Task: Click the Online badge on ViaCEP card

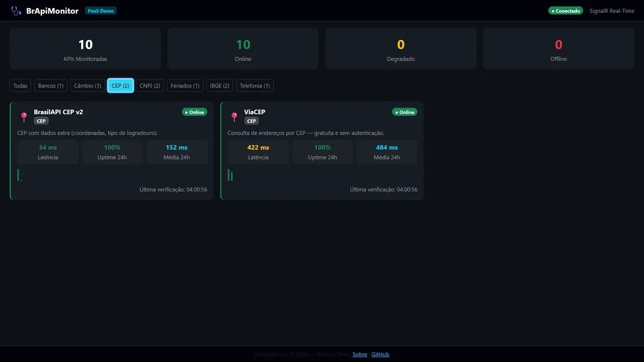Action: [x=405, y=112]
